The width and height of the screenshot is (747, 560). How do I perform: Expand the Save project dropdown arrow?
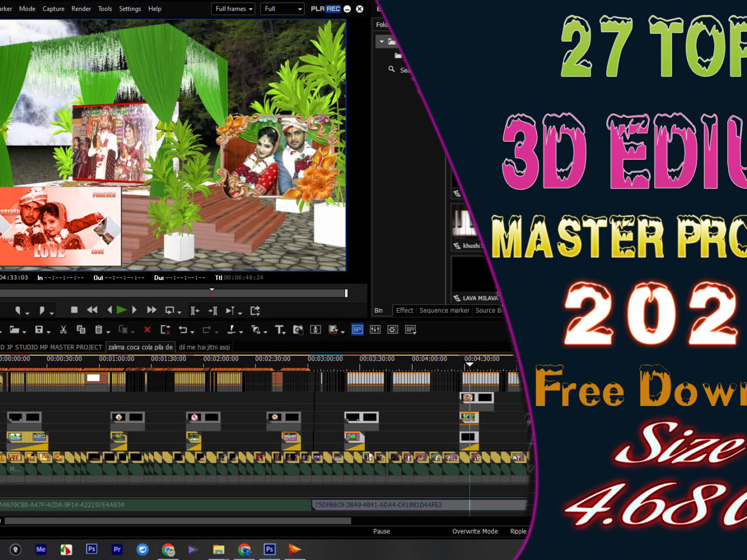(x=48, y=331)
